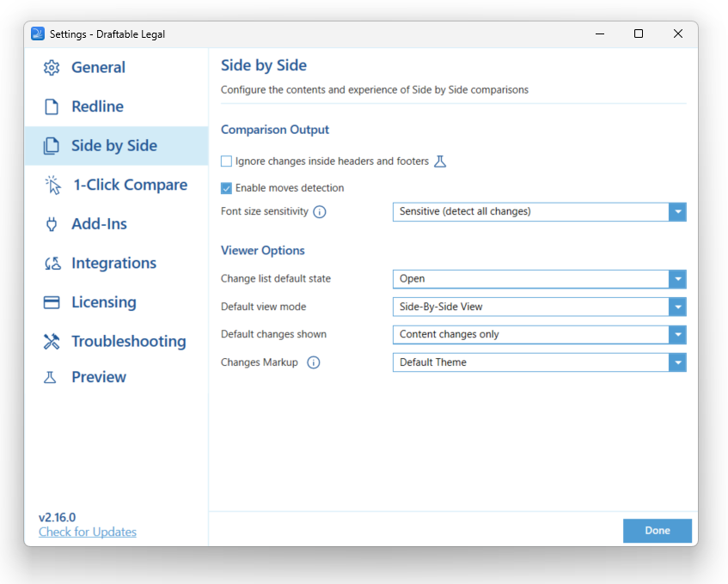Open the Default view mode dropdown
Screen dimensions: 728x584
click(x=539, y=307)
